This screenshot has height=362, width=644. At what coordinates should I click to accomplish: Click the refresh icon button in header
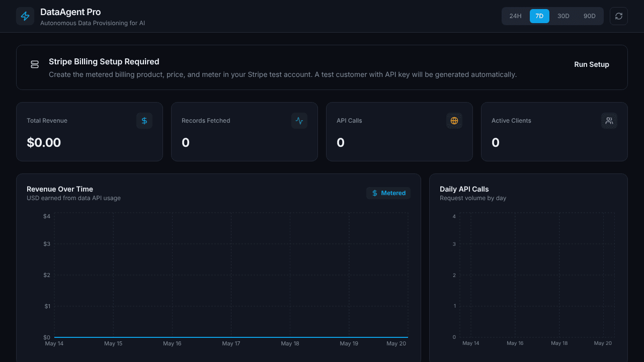tap(619, 16)
